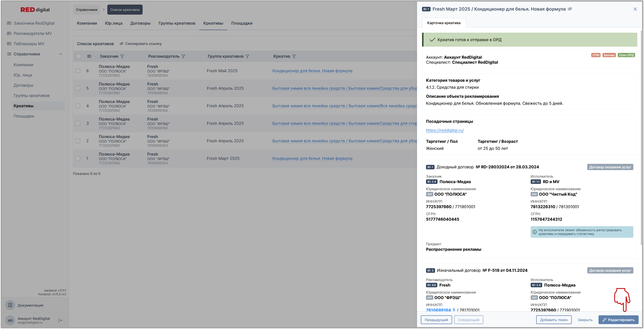Click the Заказчик column filter icon
The image size is (644, 329).
[122, 56]
